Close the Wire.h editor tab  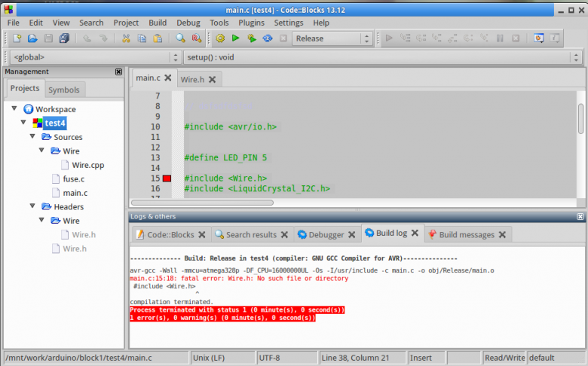(212, 79)
